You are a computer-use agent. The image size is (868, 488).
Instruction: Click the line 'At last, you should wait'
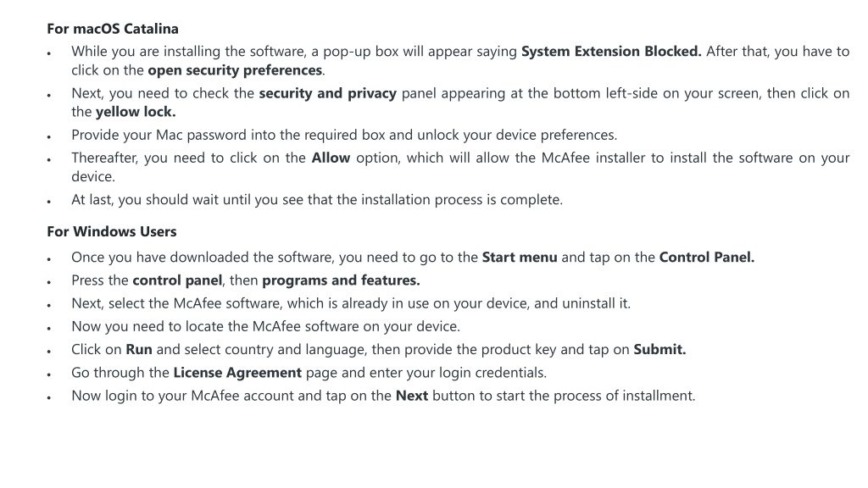317,200
